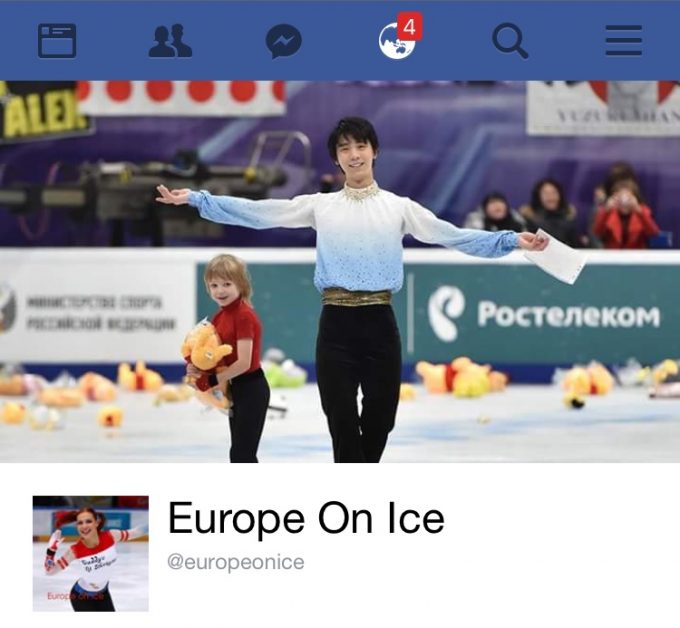Viewport: 680px width, 628px height.
Task: Tap the photographer in the red jacket
Action: [624, 213]
